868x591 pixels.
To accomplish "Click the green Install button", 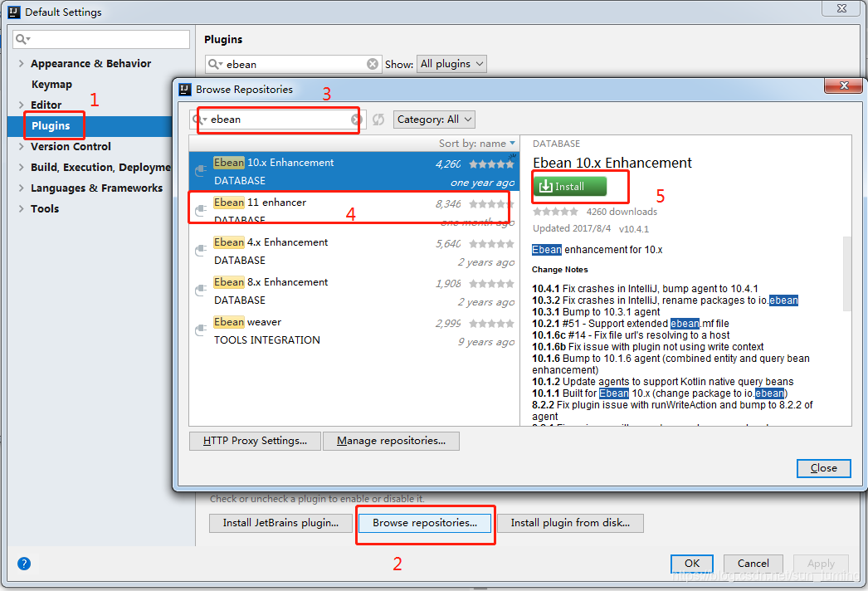I will click(x=569, y=187).
